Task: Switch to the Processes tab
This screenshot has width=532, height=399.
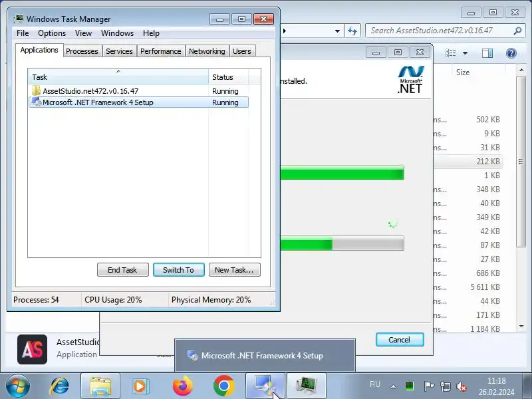Action: point(82,51)
